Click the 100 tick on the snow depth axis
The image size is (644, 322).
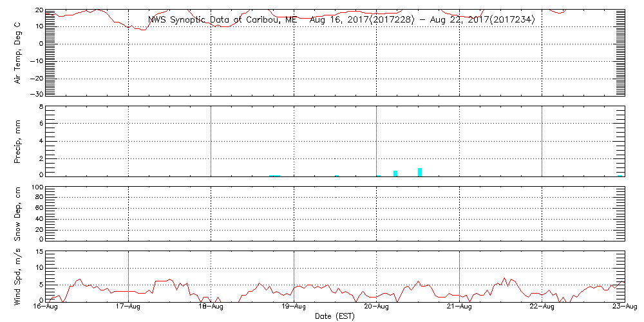coord(37,188)
